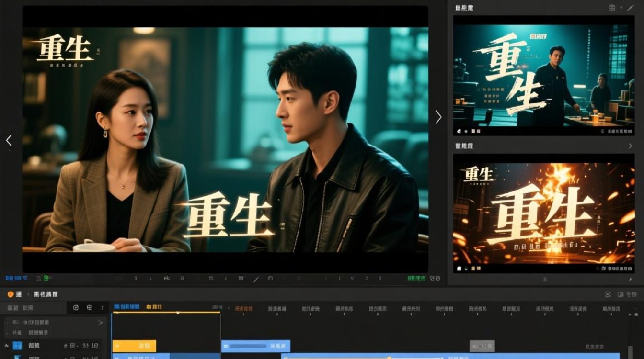The height and width of the screenshot is (359, 644).
Task: Click the blue status text below preview's left
Action: coord(16,278)
